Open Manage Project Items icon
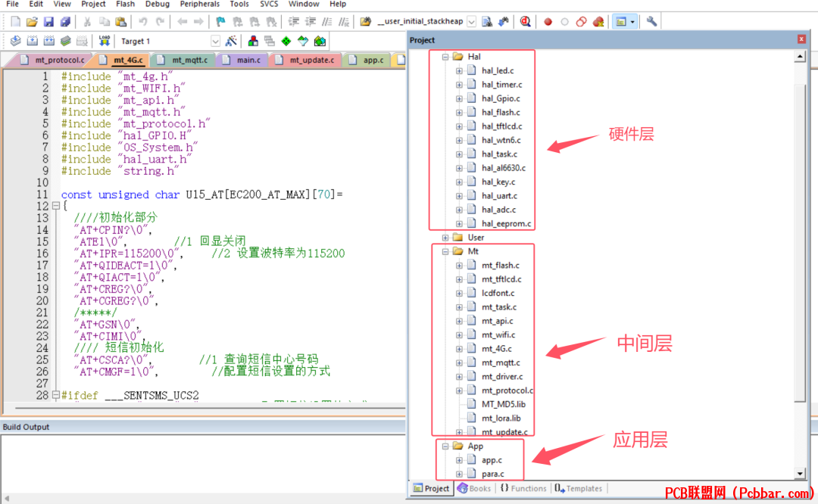The width and height of the screenshot is (818, 504). click(253, 41)
